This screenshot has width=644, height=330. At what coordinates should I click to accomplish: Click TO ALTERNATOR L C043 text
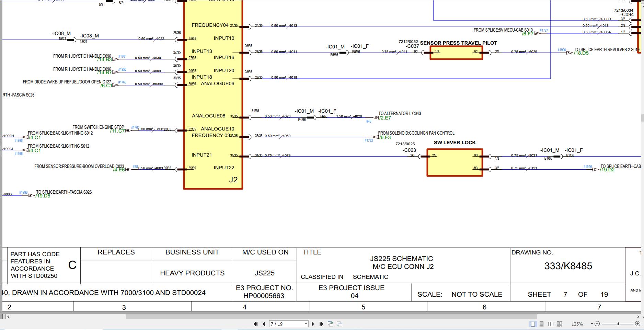(x=400, y=113)
